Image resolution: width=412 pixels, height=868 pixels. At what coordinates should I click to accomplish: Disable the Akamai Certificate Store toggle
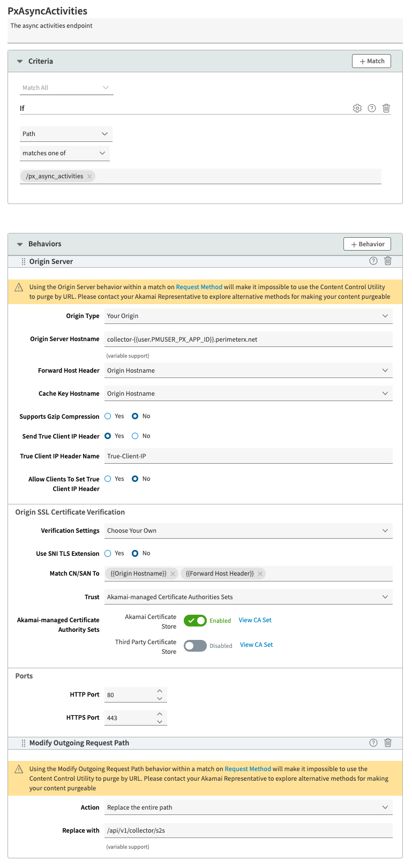(x=195, y=621)
